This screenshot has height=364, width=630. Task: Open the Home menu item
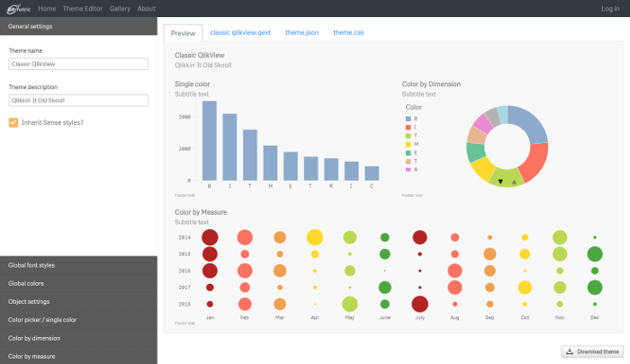(x=47, y=8)
